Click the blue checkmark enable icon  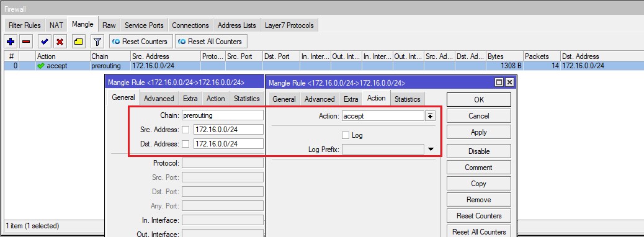coord(44,42)
